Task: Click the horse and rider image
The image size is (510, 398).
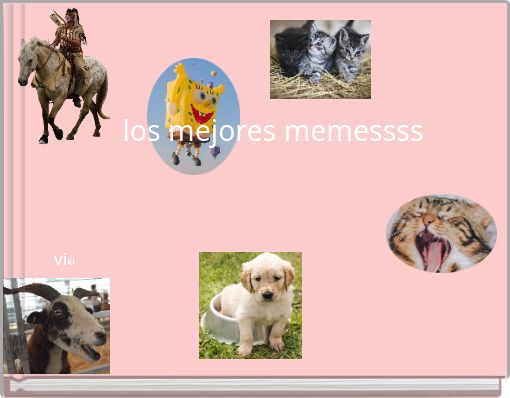Action: (x=64, y=76)
